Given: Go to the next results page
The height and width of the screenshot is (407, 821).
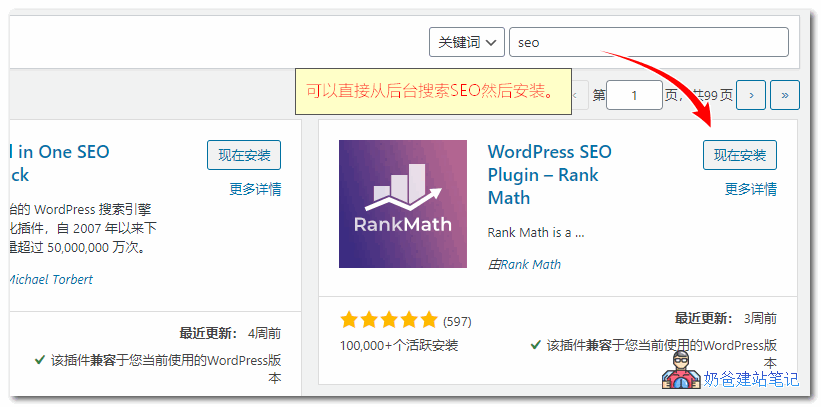Looking at the screenshot, I should pyautogui.click(x=751, y=95).
